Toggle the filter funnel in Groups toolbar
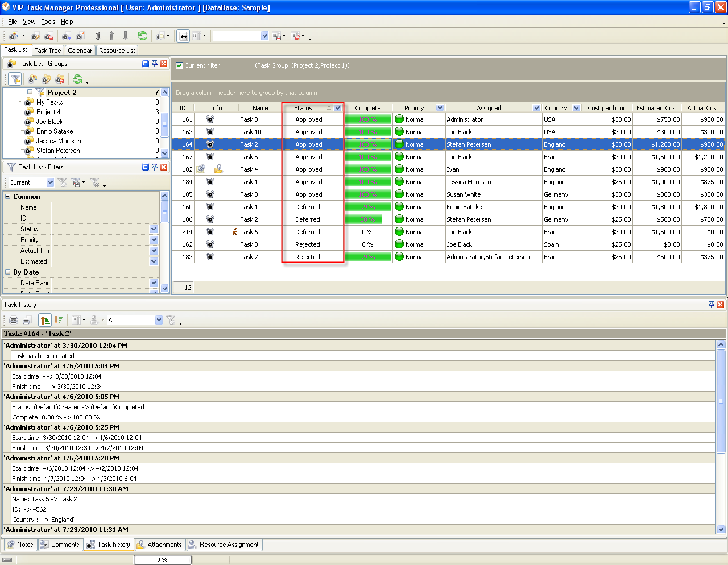Viewport: 728px width, 565px height. [15, 79]
